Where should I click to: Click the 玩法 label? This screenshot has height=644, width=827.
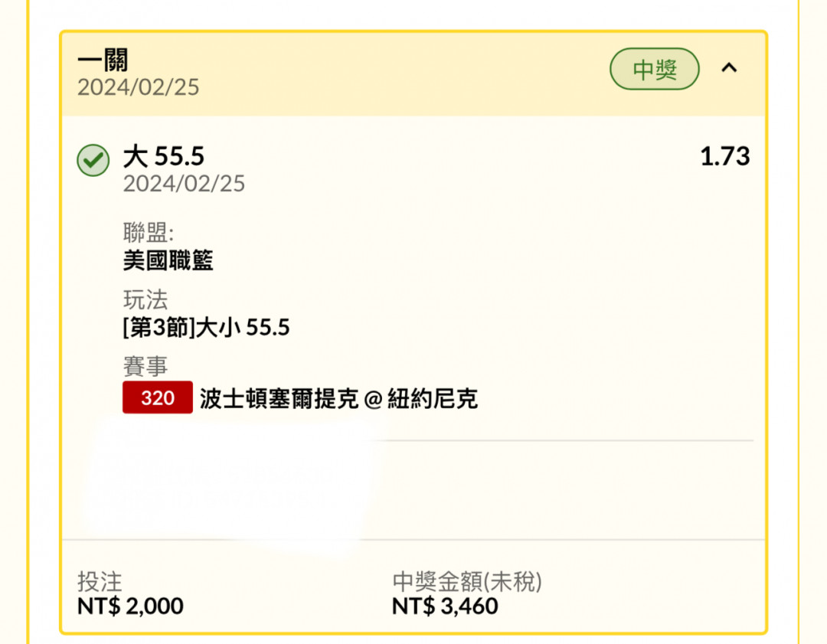click(145, 299)
